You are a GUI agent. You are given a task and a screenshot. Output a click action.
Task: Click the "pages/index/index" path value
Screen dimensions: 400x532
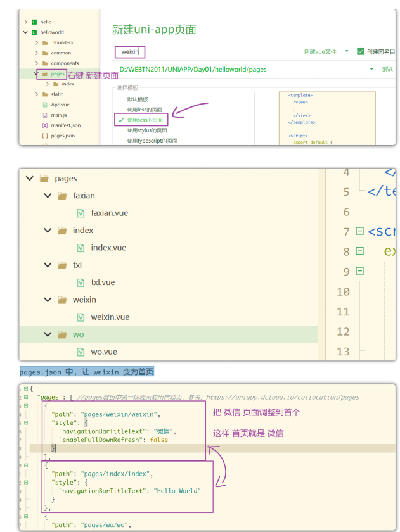click(x=115, y=474)
